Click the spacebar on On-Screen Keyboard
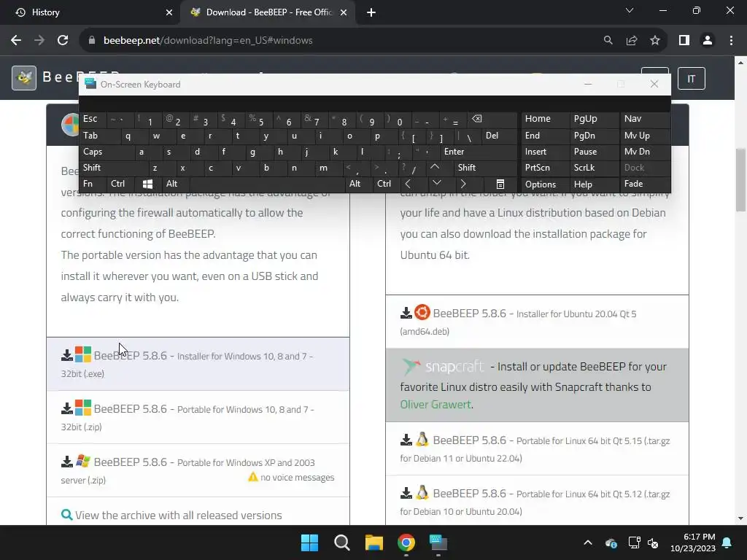Image resolution: width=747 pixels, height=560 pixels. 268,184
